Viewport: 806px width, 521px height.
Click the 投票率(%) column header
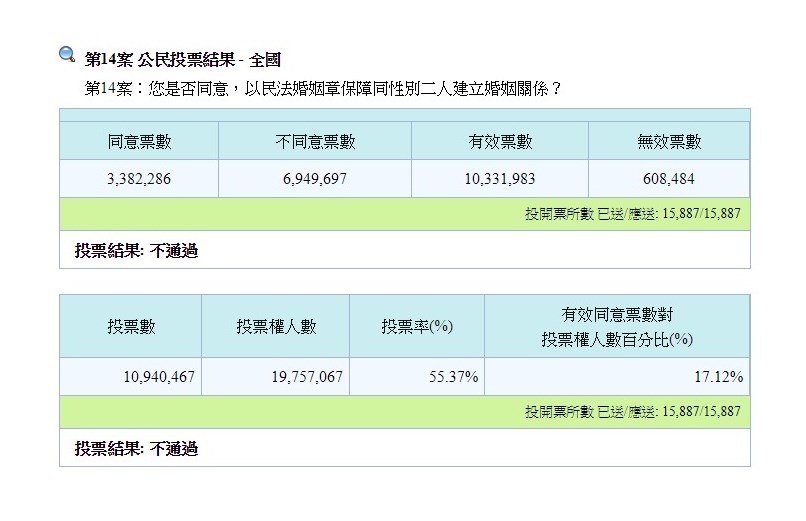pyautogui.click(x=417, y=326)
